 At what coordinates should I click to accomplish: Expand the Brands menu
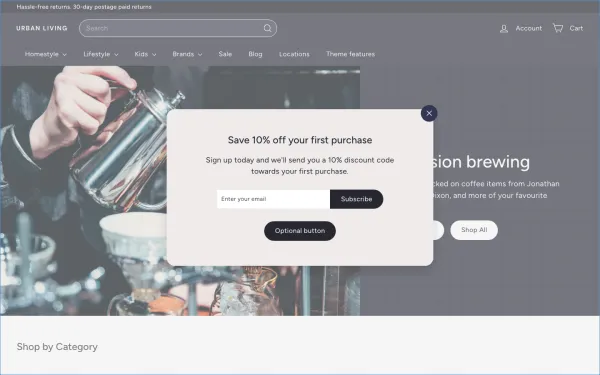pyautogui.click(x=187, y=54)
